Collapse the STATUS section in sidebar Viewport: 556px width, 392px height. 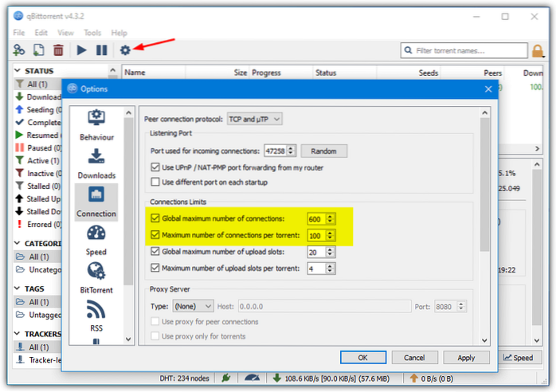click(x=18, y=71)
